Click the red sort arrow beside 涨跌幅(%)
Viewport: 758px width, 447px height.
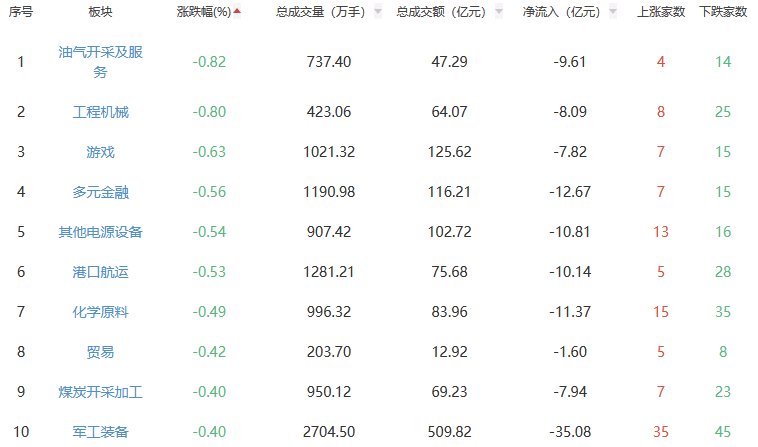[237, 12]
